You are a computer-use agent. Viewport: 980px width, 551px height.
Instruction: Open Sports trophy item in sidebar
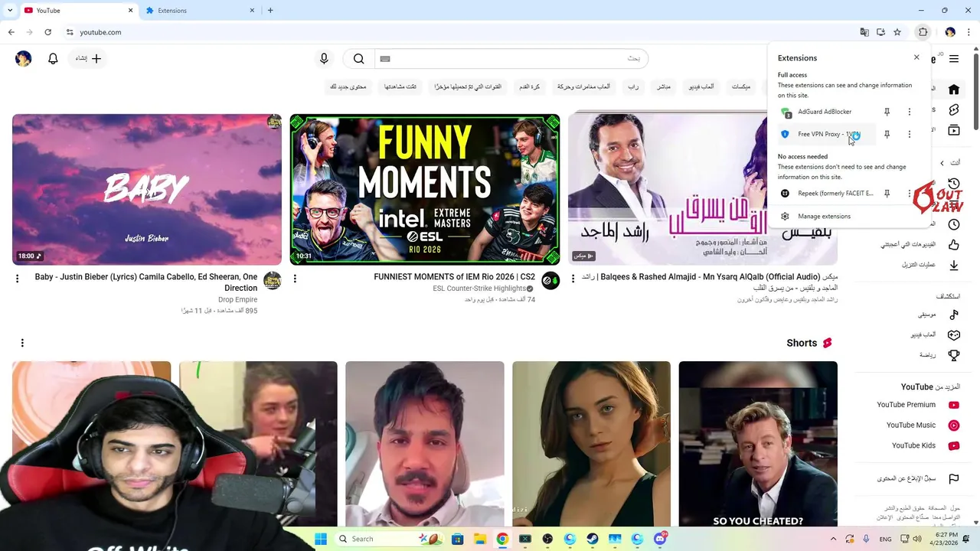coord(939,355)
